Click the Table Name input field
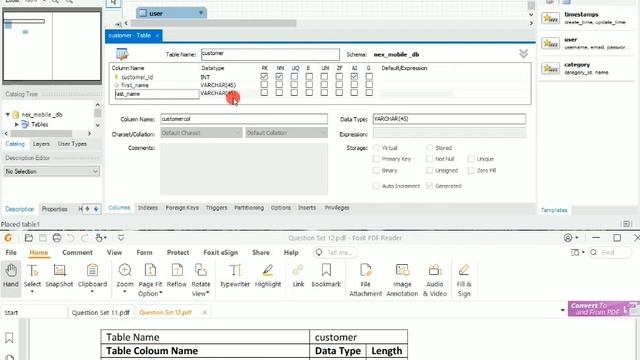This screenshot has width=640, height=360. [x=270, y=54]
